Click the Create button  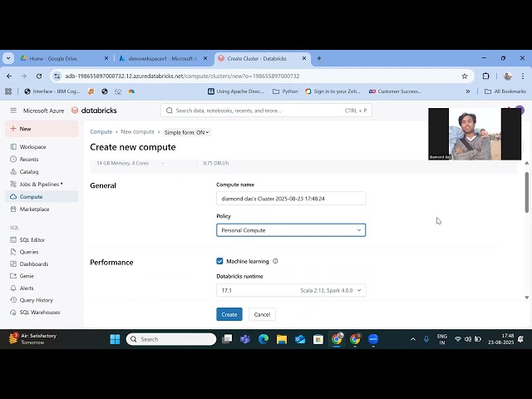tap(229, 314)
